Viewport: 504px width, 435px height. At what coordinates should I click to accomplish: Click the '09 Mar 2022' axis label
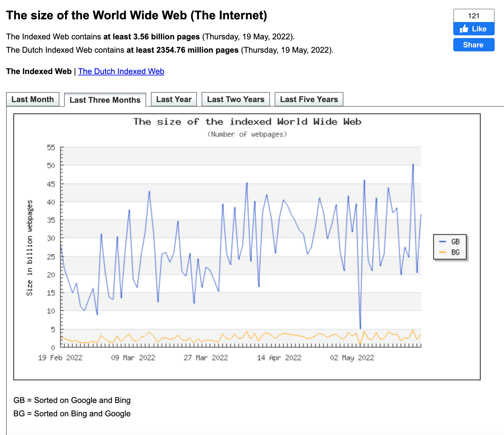click(133, 358)
